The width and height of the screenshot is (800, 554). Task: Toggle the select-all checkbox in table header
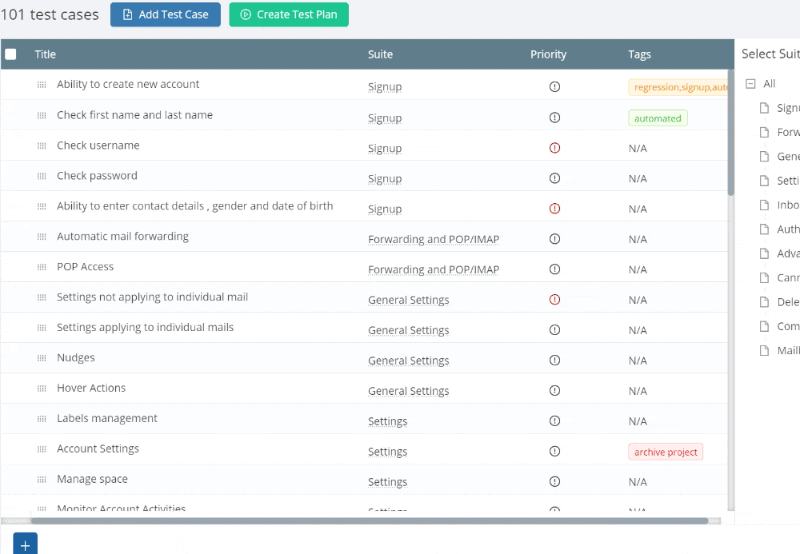pyautogui.click(x=11, y=54)
